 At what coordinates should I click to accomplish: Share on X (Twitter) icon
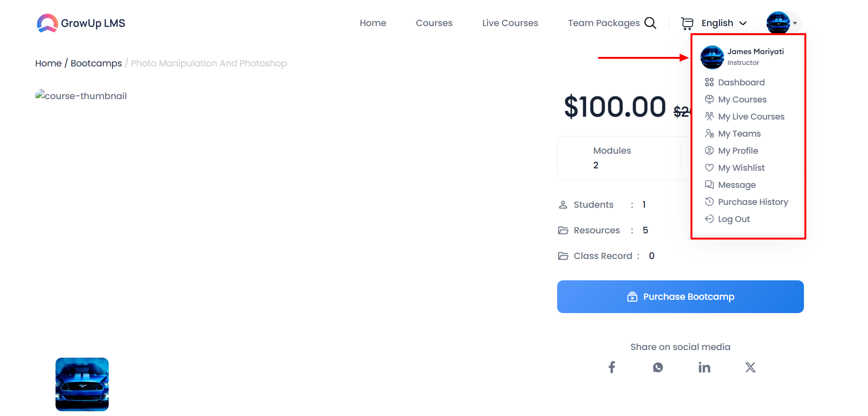(750, 367)
